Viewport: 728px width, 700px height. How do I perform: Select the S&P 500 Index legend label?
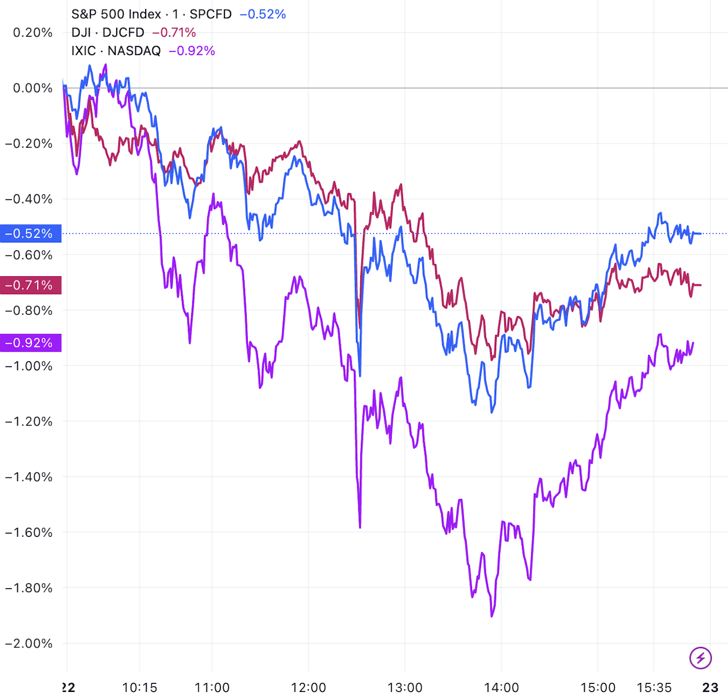[x=151, y=14]
